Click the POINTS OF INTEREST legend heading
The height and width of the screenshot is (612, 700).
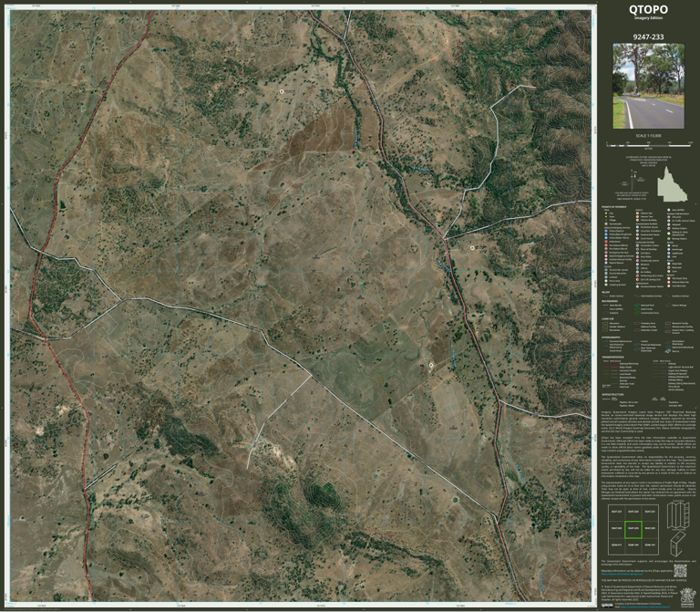pos(613,207)
